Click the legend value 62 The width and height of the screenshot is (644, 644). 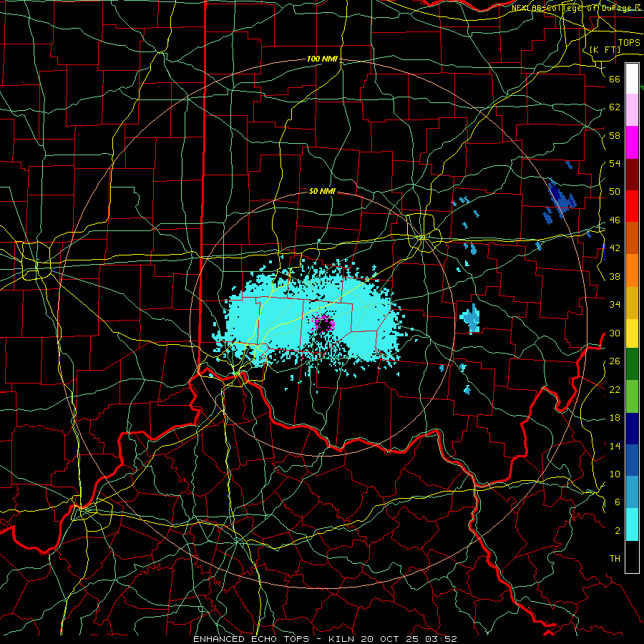click(x=615, y=107)
